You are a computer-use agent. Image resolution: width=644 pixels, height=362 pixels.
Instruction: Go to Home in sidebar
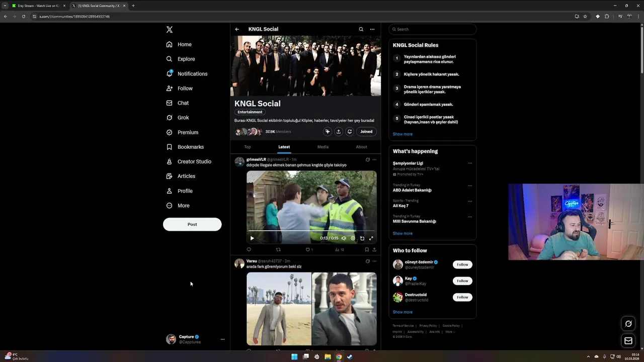coord(179,44)
